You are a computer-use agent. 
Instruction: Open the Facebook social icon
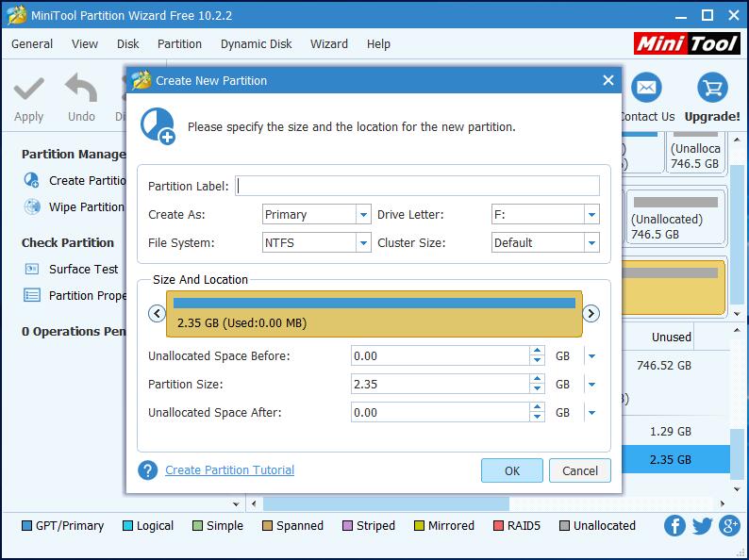[x=674, y=526]
